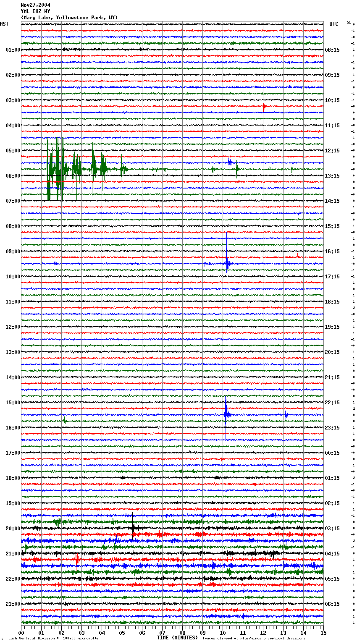Click the "10:15" UTC time label

pyautogui.click(x=332, y=100)
